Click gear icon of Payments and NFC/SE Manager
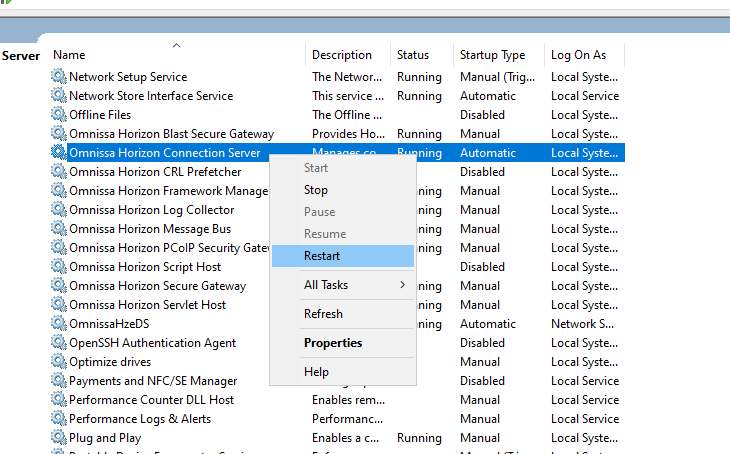Viewport: 730px width, 454px height. click(x=59, y=380)
